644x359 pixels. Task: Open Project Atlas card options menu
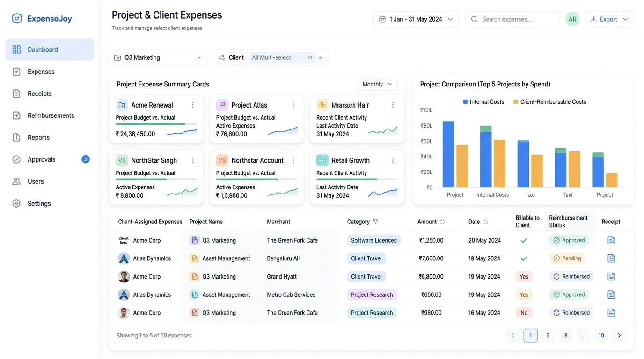pos(293,105)
